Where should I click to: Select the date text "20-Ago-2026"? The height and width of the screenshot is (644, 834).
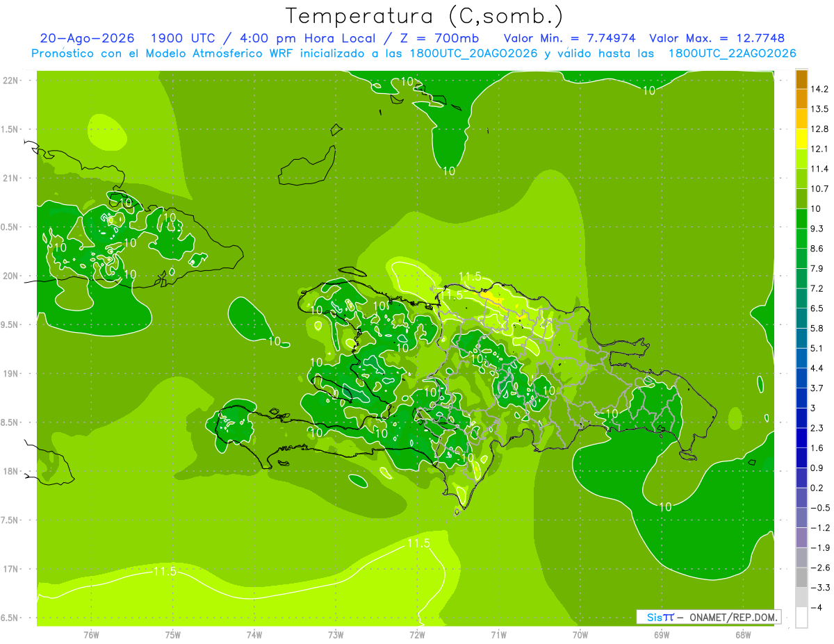[x=87, y=38]
